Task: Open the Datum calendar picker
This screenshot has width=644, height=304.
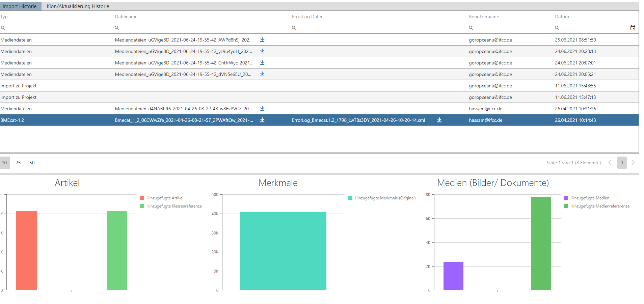Action: (x=633, y=28)
